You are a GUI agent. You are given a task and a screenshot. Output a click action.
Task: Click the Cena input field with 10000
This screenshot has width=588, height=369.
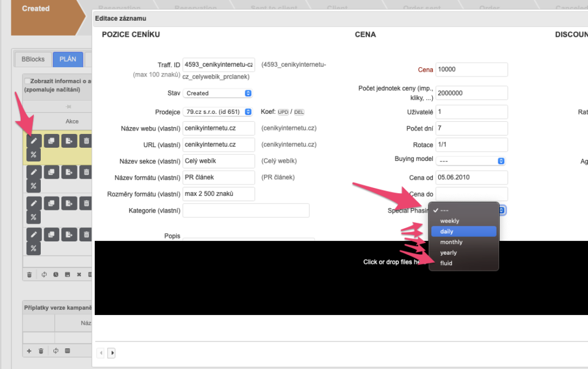point(471,70)
